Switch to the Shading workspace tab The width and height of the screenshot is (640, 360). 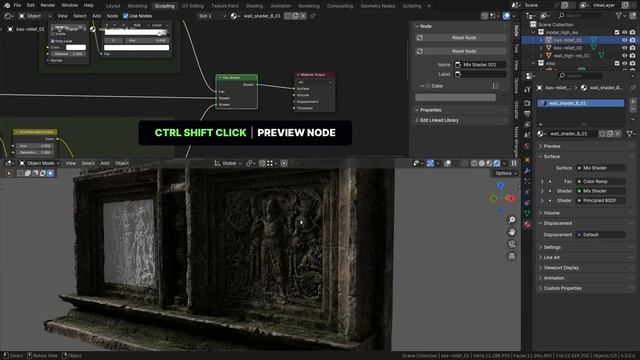[x=254, y=6]
